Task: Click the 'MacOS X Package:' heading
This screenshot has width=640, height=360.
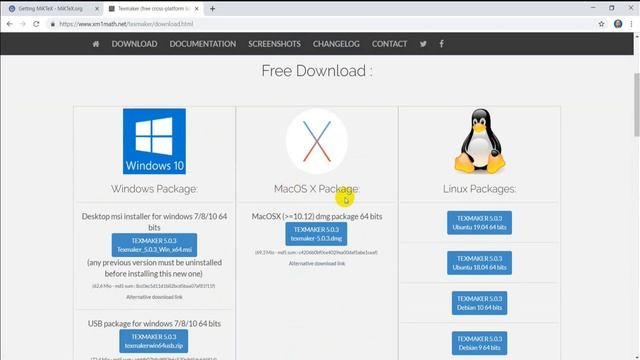Action: point(317,189)
